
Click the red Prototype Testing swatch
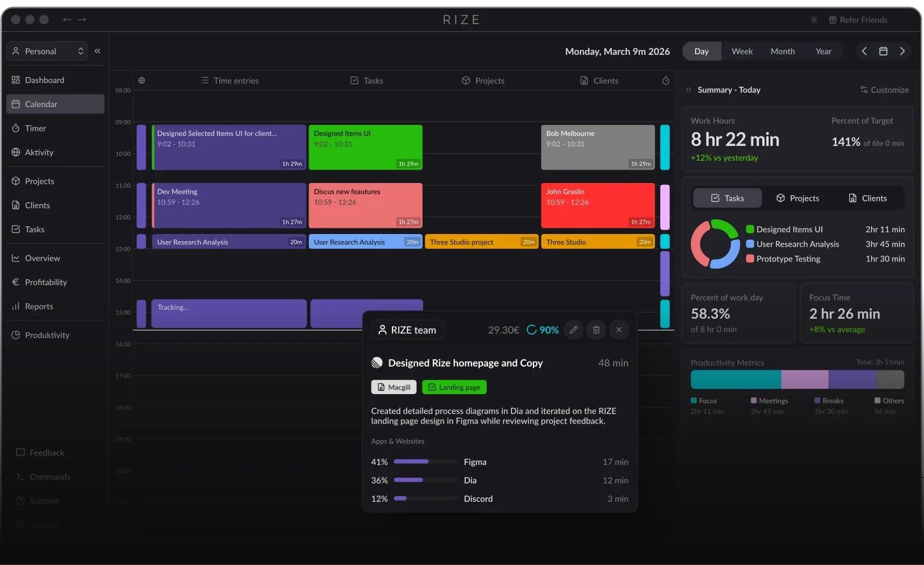750,259
